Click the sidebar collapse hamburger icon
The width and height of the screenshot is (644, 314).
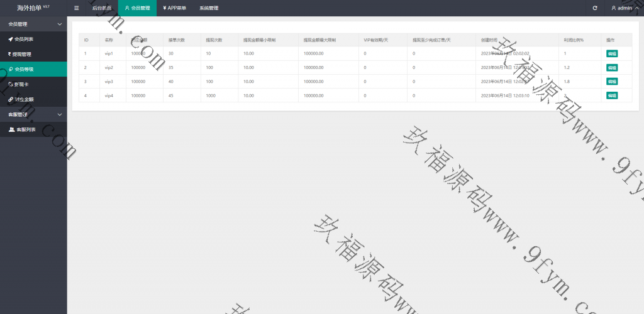click(77, 8)
